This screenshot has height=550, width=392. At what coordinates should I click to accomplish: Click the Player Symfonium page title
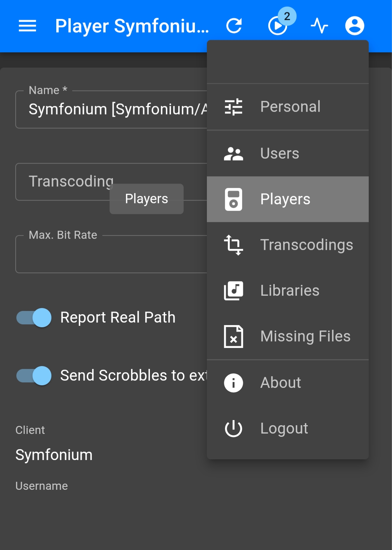pyautogui.click(x=132, y=26)
